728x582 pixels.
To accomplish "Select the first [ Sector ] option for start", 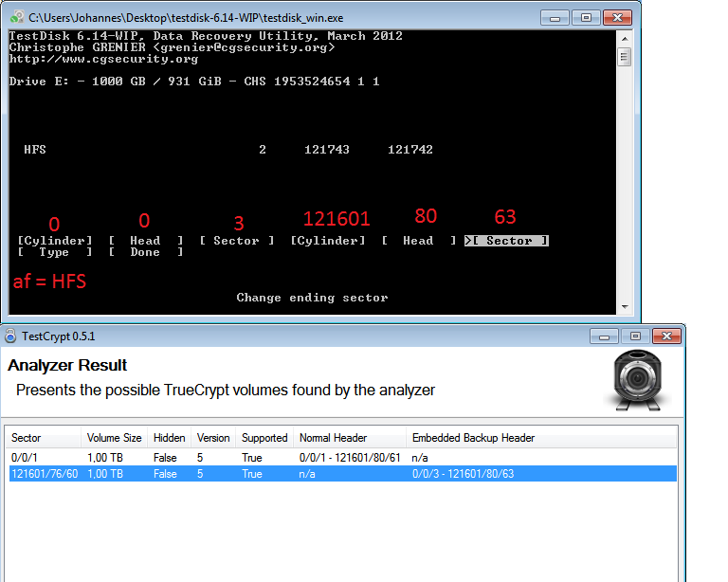I will click(237, 241).
